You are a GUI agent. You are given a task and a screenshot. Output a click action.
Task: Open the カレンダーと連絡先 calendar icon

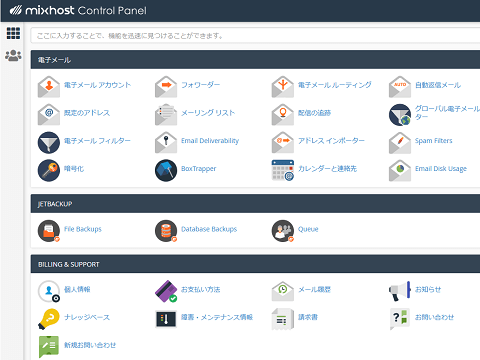pos(283,170)
